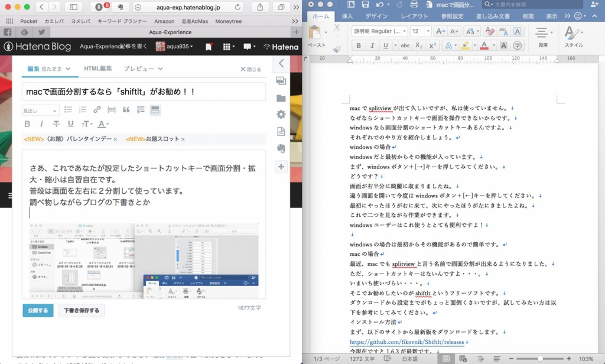Click the red font color A in Word
Screen dimensions: 605x364
coord(484,45)
